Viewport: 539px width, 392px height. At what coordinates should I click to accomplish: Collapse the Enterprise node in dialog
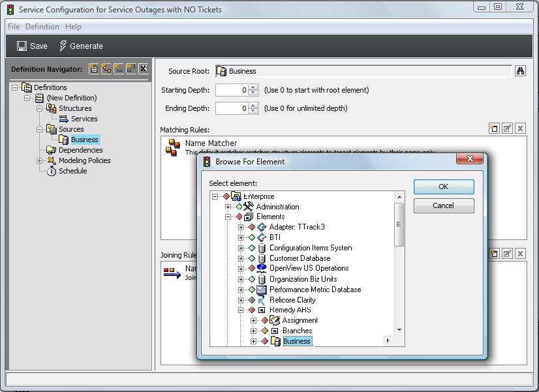215,196
